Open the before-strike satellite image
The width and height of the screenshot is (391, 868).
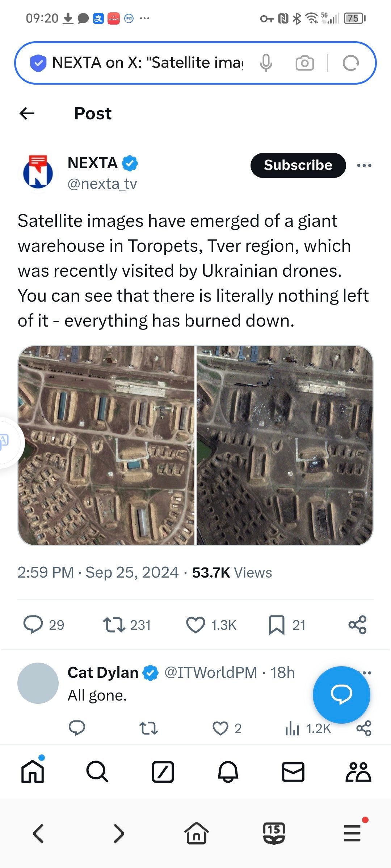106,445
